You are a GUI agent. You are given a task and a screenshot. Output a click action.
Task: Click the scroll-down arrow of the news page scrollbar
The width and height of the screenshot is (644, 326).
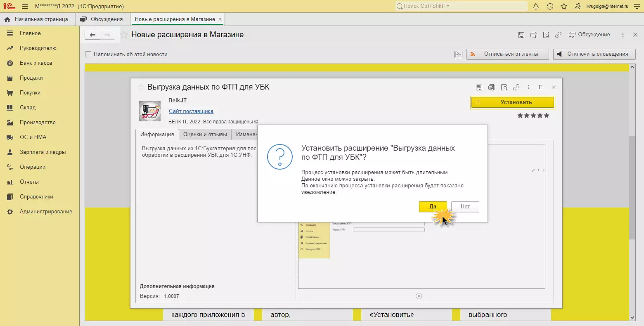tap(632, 317)
